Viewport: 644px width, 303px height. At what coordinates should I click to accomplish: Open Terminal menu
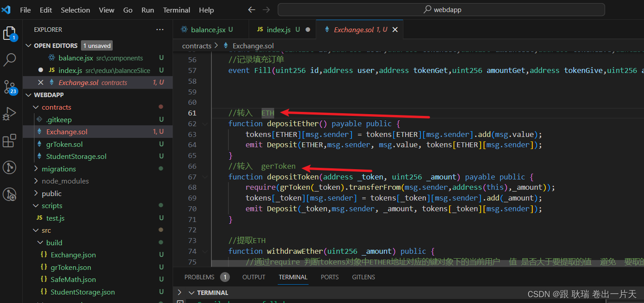[177, 10]
